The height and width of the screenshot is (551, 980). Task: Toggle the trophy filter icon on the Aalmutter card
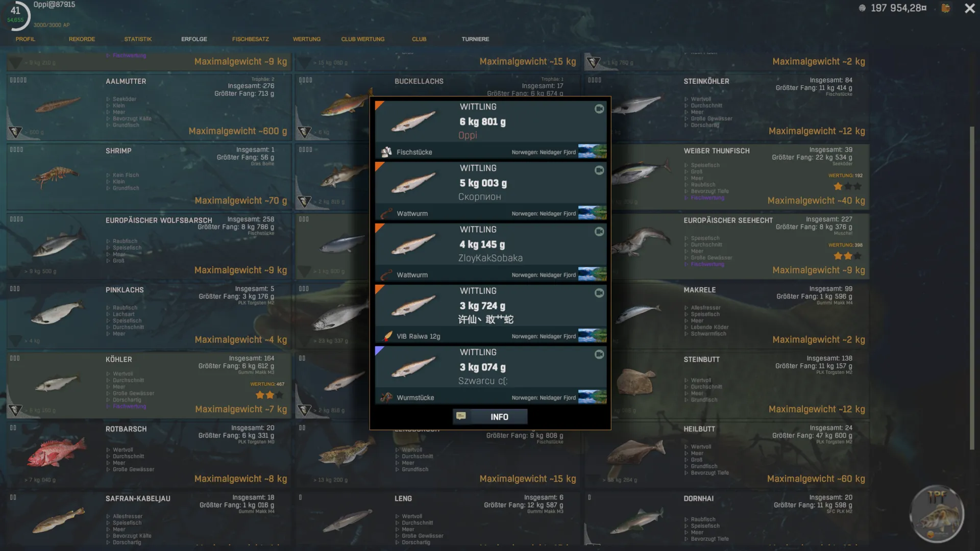(15, 132)
